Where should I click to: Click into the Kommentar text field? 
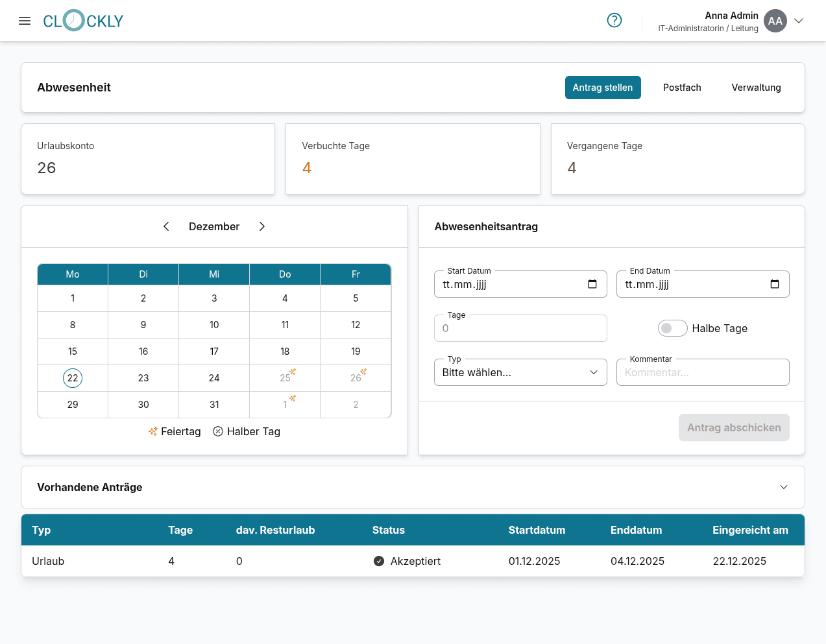click(702, 372)
